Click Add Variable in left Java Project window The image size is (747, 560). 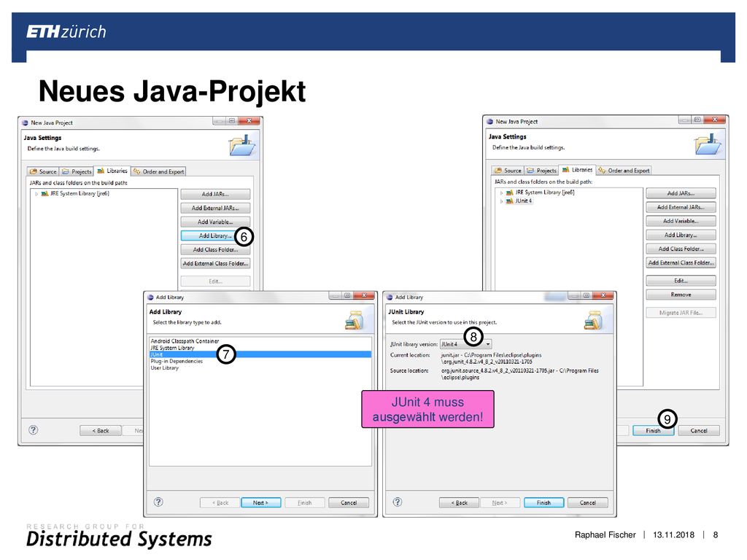pos(215,222)
